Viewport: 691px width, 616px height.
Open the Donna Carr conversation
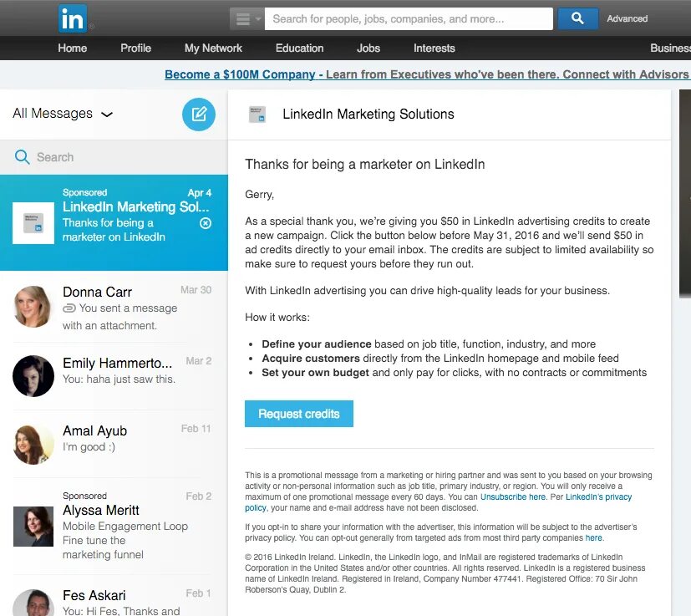click(x=114, y=308)
